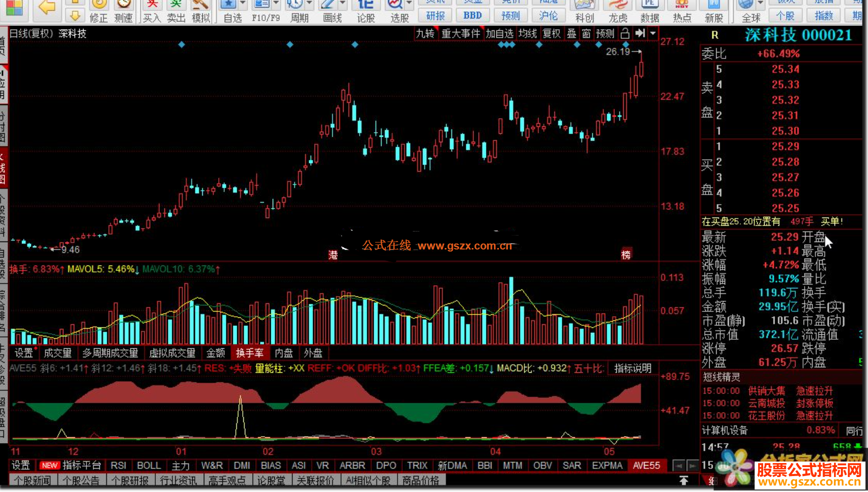Switch to the 多周期成交量 tab
The width and height of the screenshot is (868, 492).
pyautogui.click(x=110, y=353)
